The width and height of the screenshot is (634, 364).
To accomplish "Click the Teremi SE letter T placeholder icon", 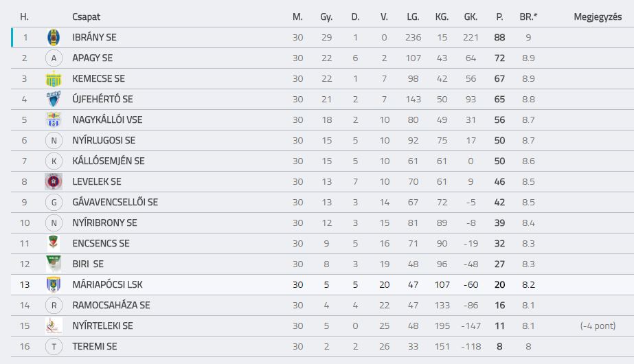I will pos(54,347).
